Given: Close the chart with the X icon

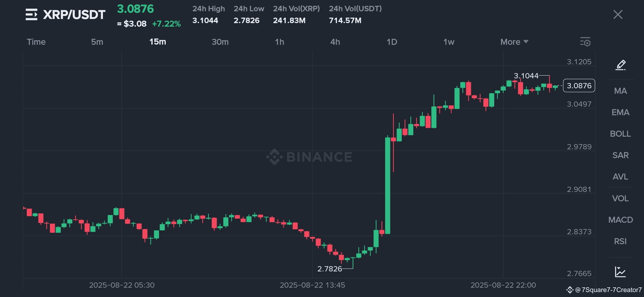Looking at the screenshot, I should tap(618, 15).
